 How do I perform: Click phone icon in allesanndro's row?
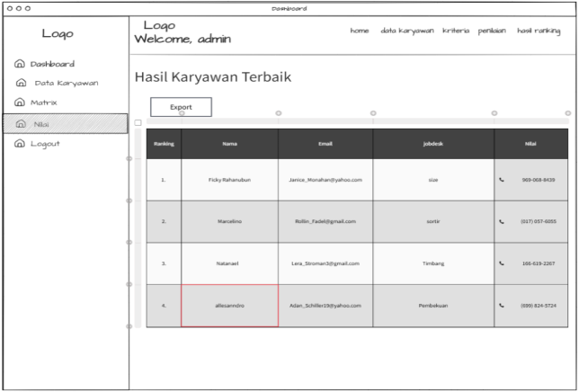click(502, 306)
